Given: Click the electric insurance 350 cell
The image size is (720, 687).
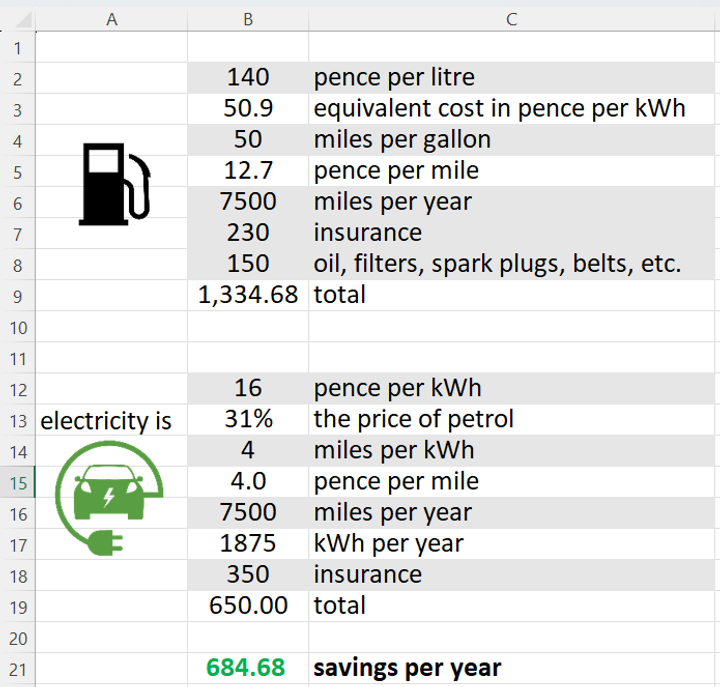Looking at the screenshot, I should (247, 575).
